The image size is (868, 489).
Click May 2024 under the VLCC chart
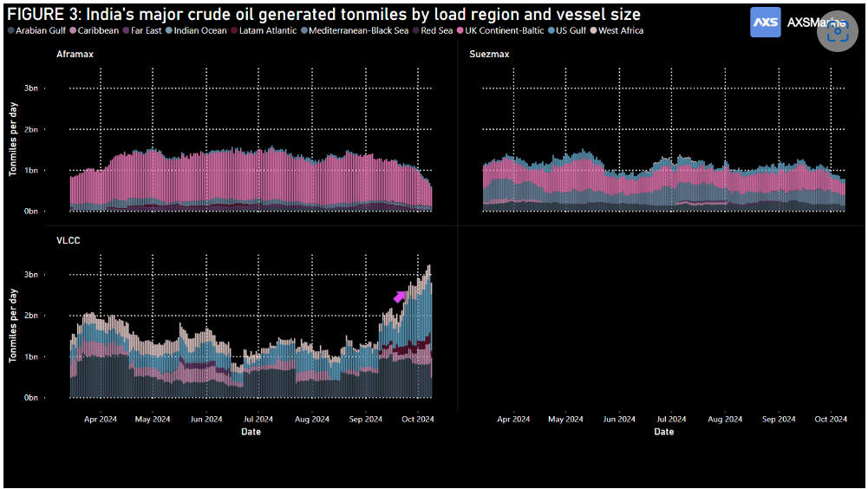[153, 420]
